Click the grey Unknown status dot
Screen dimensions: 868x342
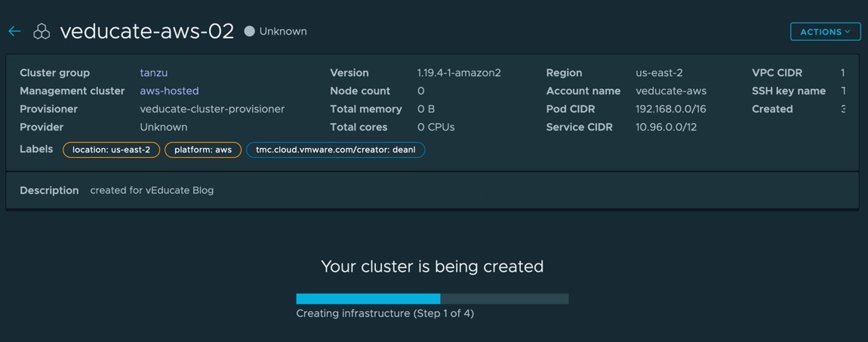coord(250,32)
